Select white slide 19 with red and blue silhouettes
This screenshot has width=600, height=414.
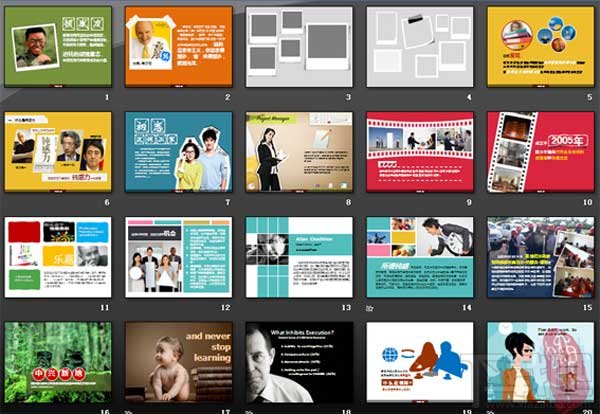pyautogui.click(x=420, y=362)
